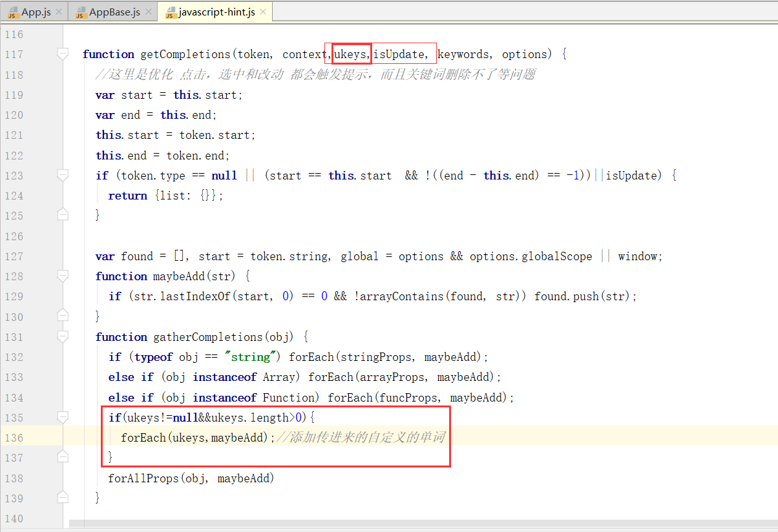The width and height of the screenshot is (778, 532).
Task: Click line number 124 in the gutter
Action: (x=14, y=196)
